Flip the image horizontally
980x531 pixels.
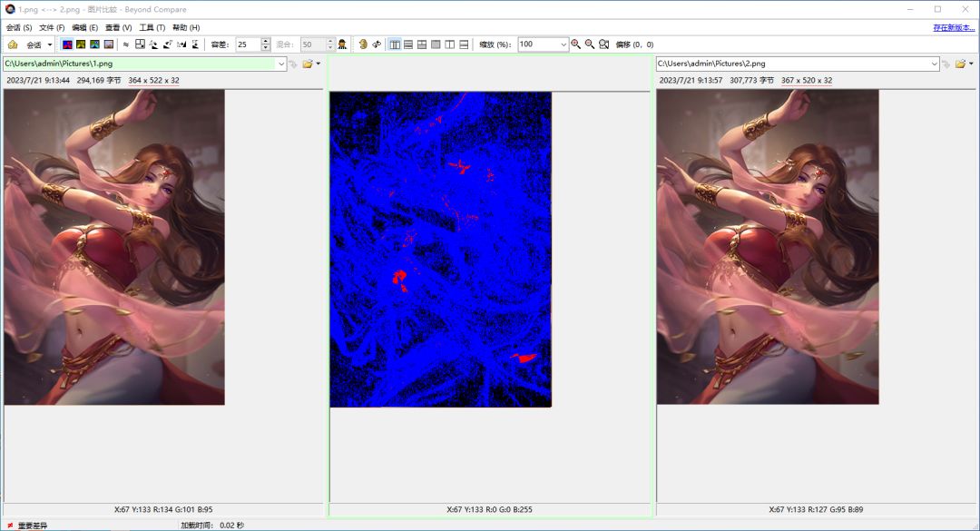pyautogui.click(x=181, y=44)
